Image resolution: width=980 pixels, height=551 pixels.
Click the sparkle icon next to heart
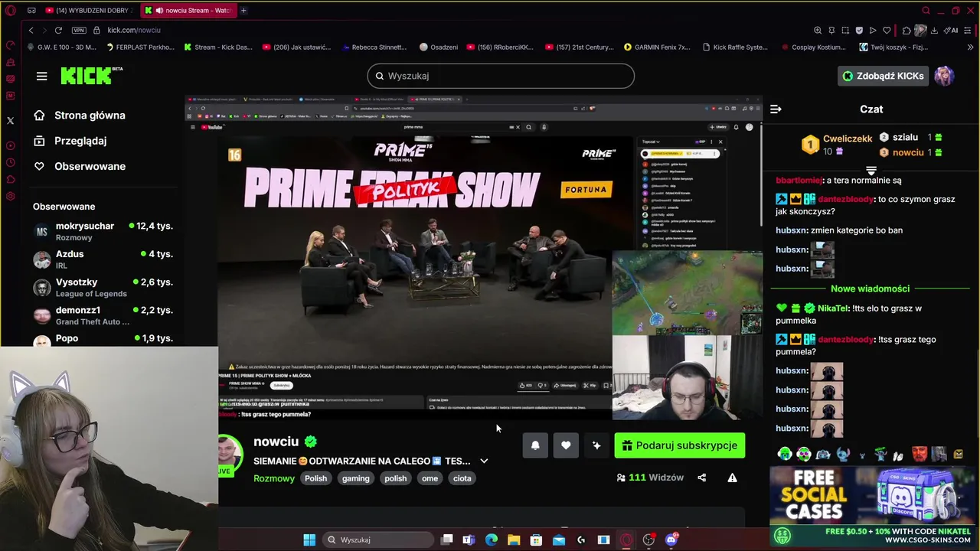596,445
